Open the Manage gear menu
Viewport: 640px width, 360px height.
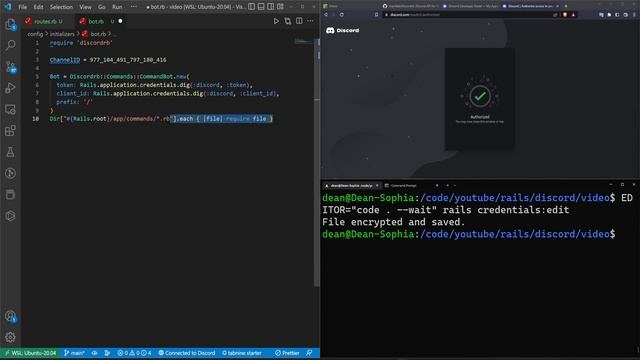[10, 337]
